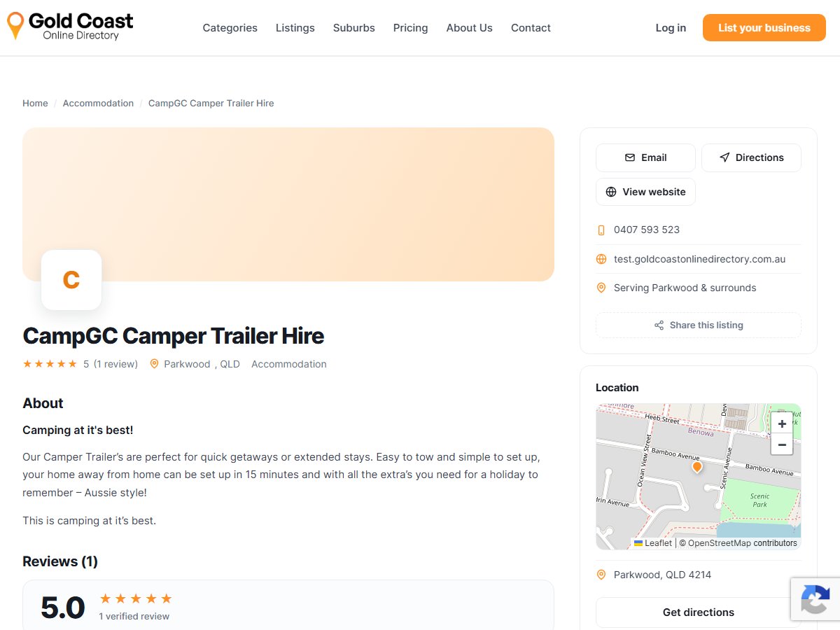
Task: Click 'This is camping at it's best.' text
Action: pyautogui.click(x=90, y=521)
